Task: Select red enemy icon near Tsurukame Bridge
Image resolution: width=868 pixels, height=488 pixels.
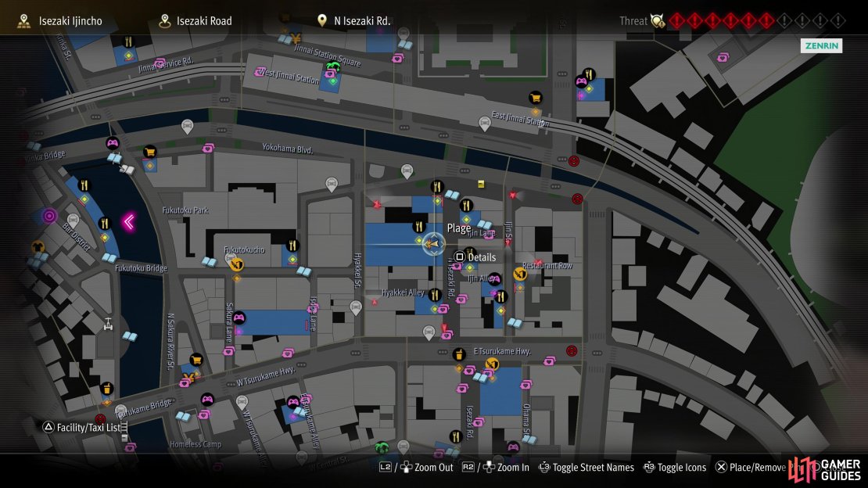Action: 100,418
